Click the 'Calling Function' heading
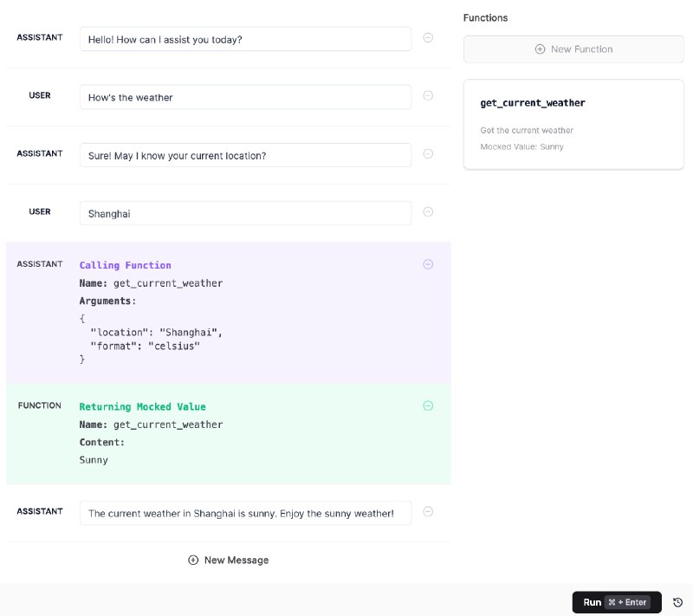Viewport: 693px width, 616px height. 125,265
